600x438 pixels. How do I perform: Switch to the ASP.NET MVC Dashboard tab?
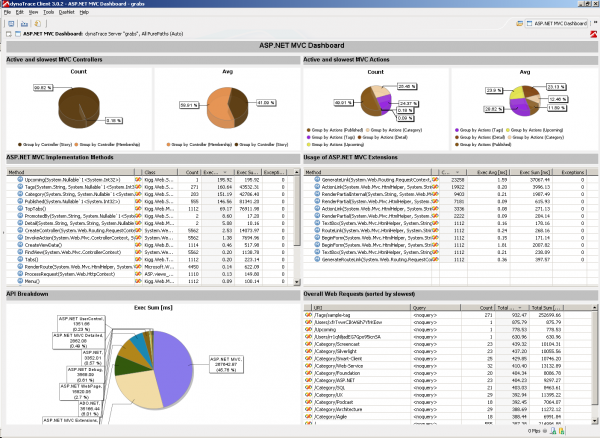tap(557, 23)
